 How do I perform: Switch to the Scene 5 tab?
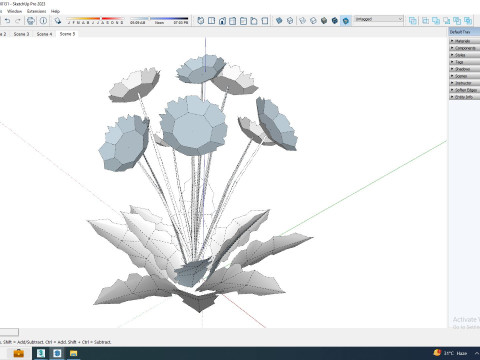[x=67, y=34]
